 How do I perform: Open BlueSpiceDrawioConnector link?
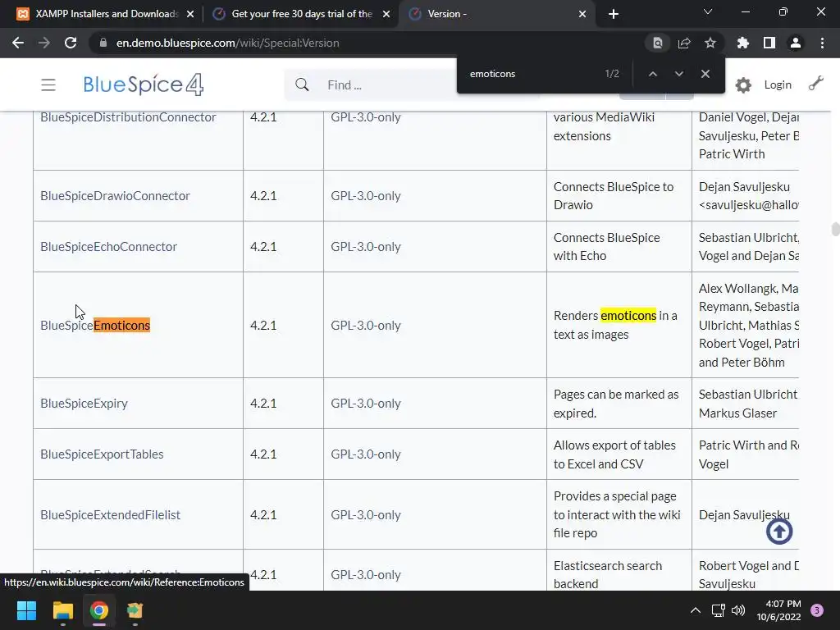click(115, 195)
